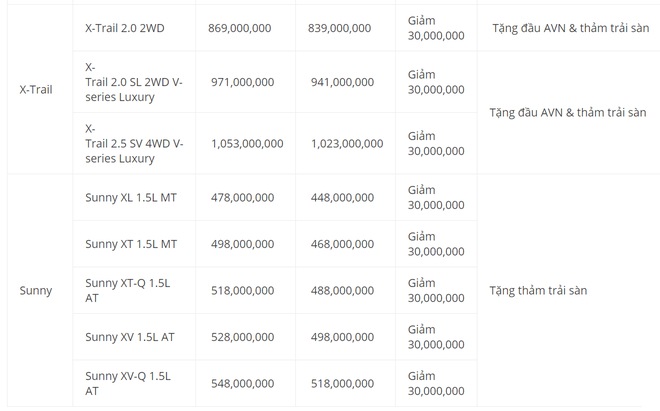Click the 548,000,000 list price

click(242, 384)
